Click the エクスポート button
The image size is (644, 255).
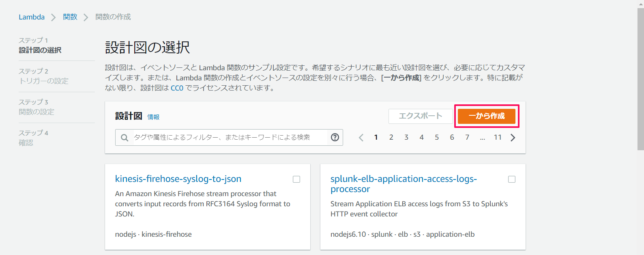point(421,116)
